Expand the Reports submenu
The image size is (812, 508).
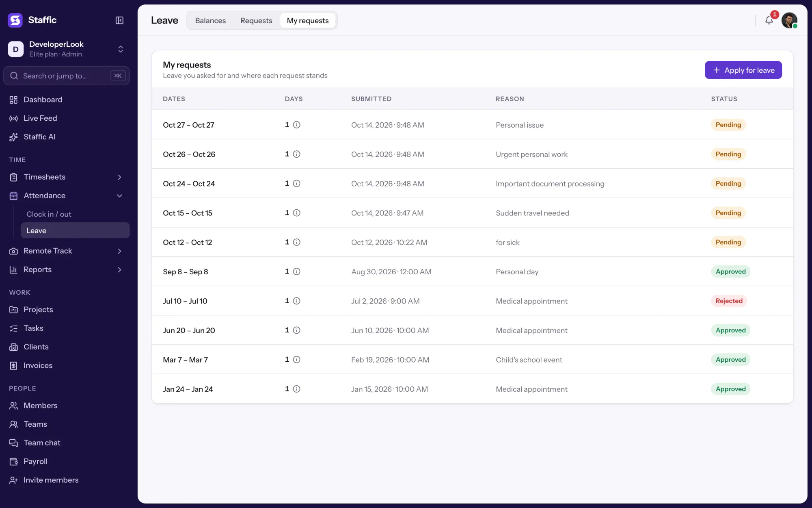[119, 270]
